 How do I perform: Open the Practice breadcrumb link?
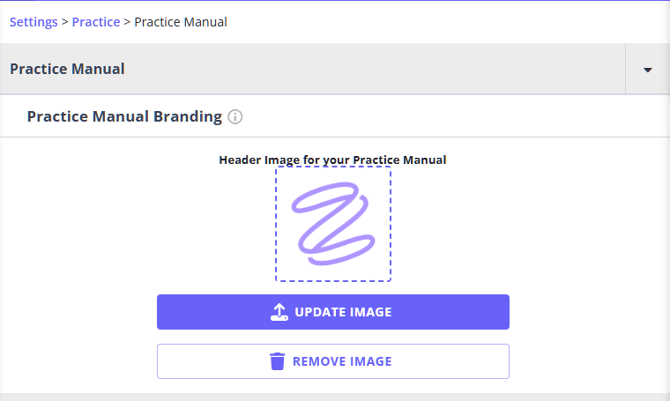click(96, 21)
